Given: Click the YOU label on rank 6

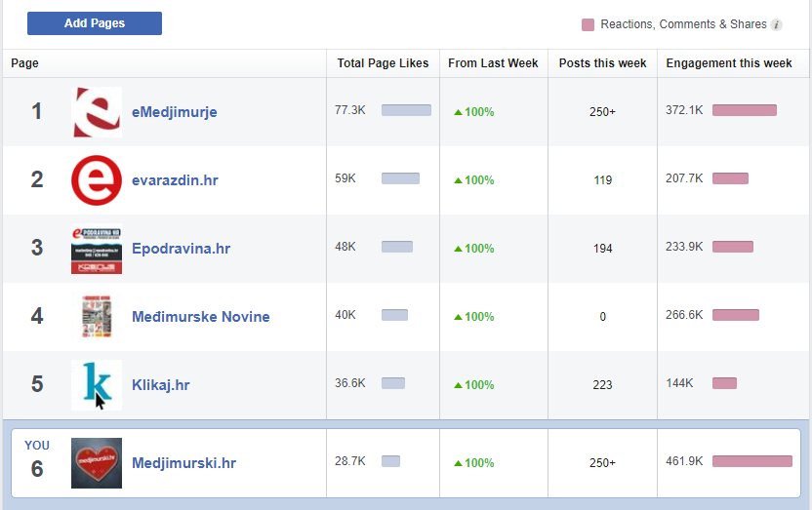Looking at the screenshot, I should 37,446.
